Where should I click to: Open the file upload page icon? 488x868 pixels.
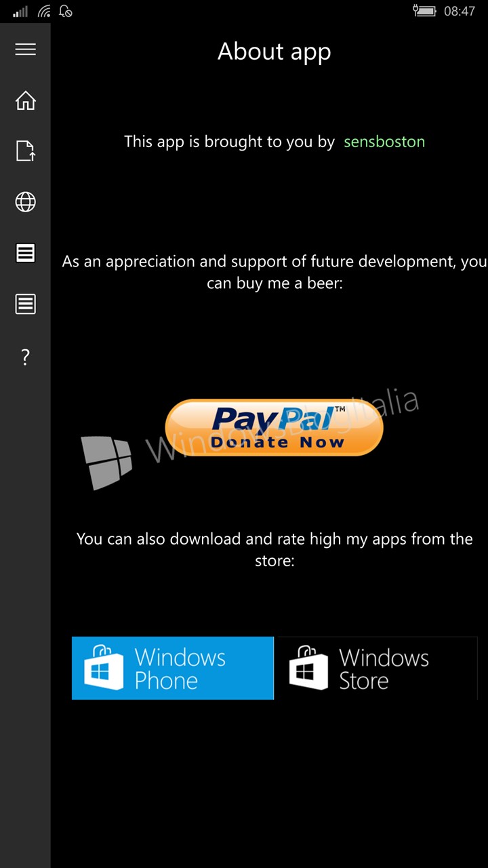pyautogui.click(x=25, y=151)
